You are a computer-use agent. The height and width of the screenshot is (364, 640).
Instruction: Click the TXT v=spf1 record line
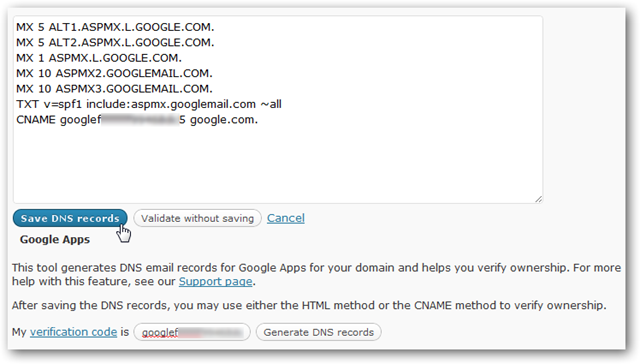click(149, 104)
